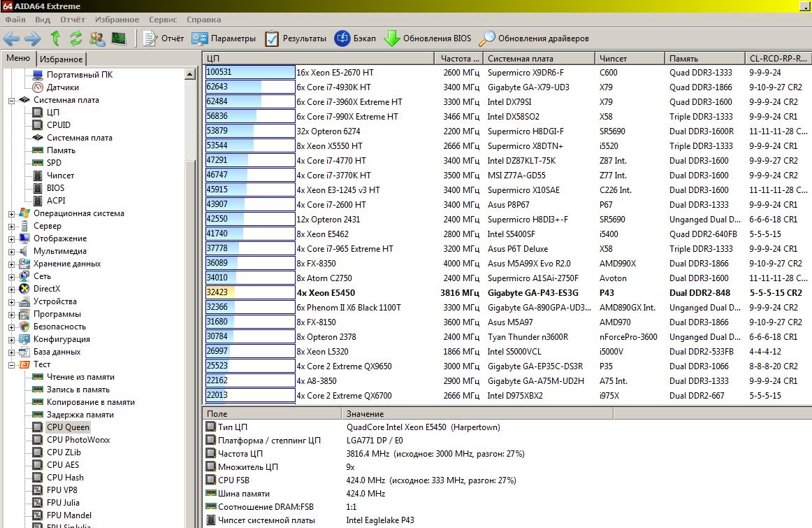
Task: Expand the Сервер tree node
Action: (11, 227)
